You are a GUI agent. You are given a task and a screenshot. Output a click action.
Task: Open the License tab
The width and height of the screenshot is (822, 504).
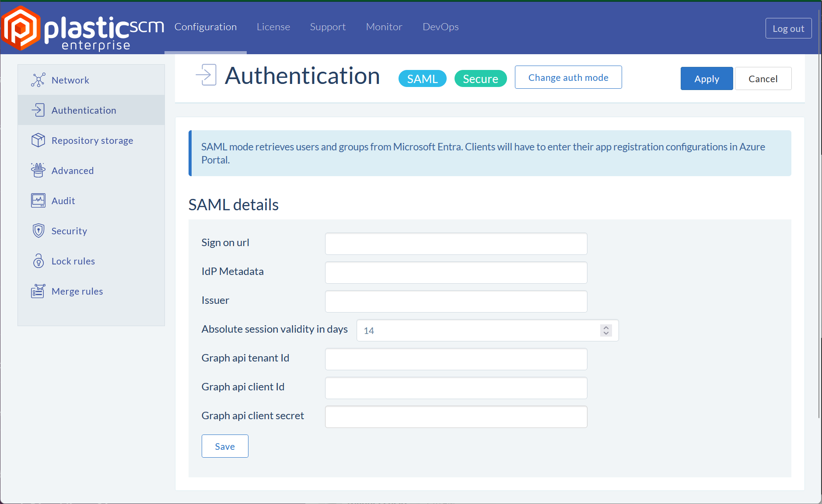coord(273,27)
